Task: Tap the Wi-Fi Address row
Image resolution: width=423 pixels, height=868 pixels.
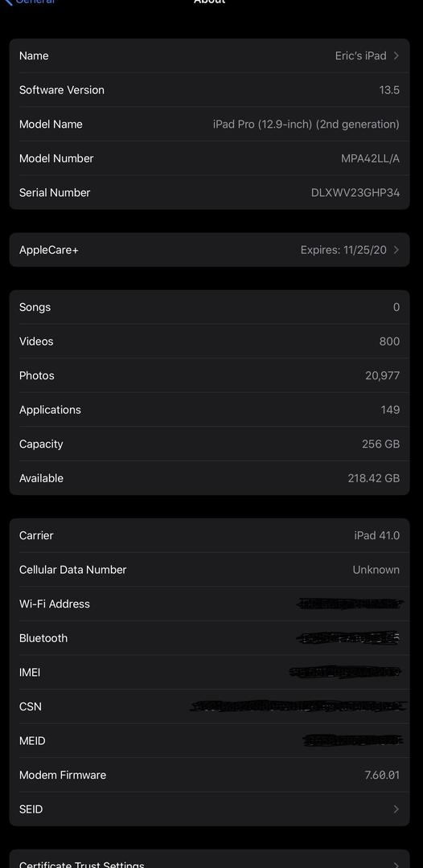Action: point(209,604)
